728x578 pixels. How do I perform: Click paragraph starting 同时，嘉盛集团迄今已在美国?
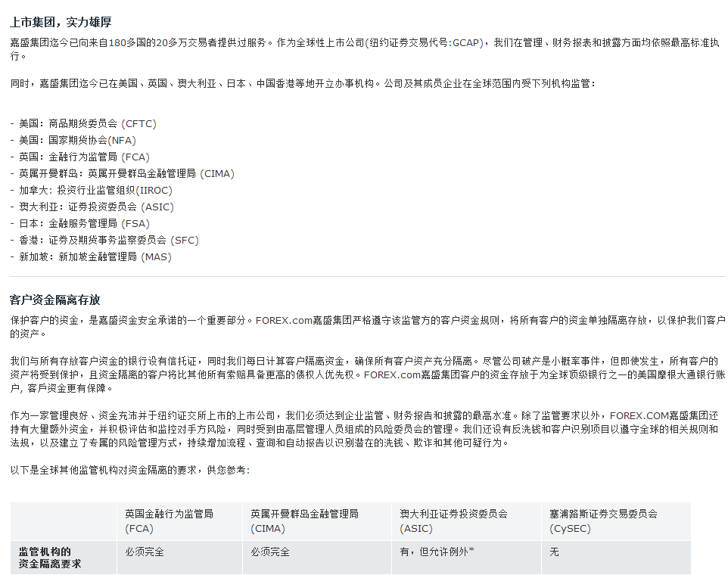coord(302,83)
